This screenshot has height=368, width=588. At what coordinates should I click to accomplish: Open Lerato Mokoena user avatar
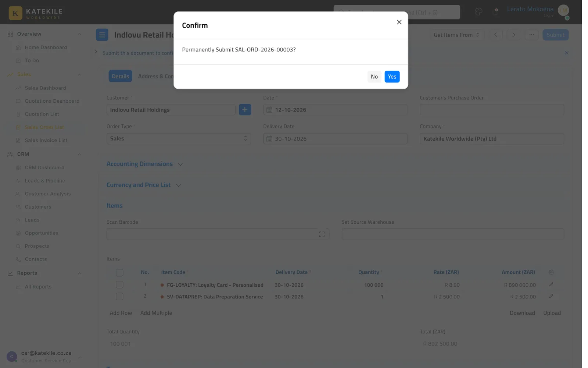(563, 11)
